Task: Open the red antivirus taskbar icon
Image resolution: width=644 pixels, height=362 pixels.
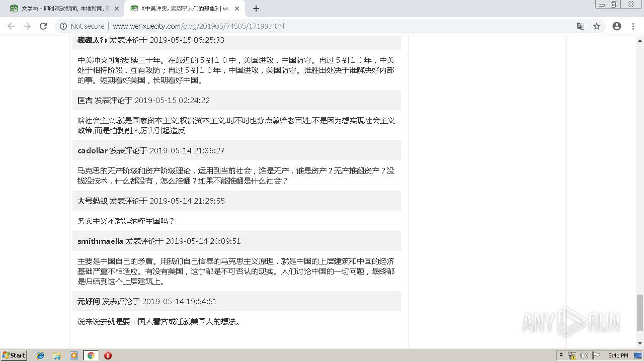Action: pos(108,355)
